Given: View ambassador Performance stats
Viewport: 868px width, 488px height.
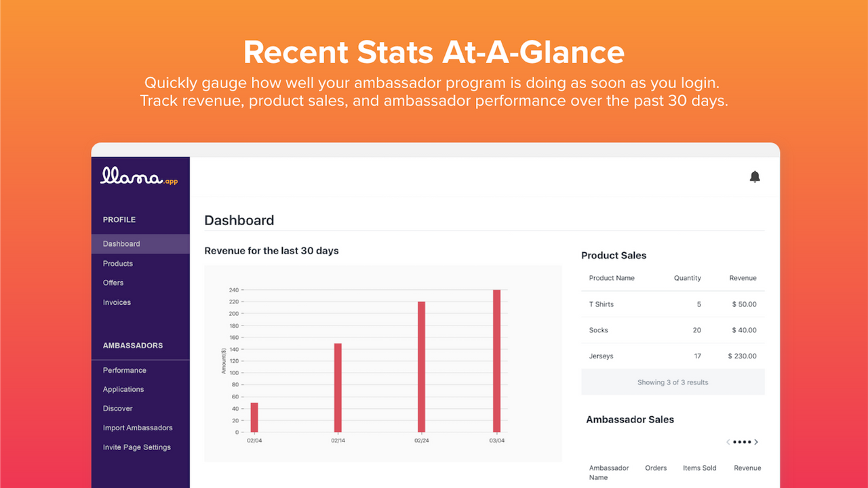Looking at the screenshot, I should click(x=124, y=370).
